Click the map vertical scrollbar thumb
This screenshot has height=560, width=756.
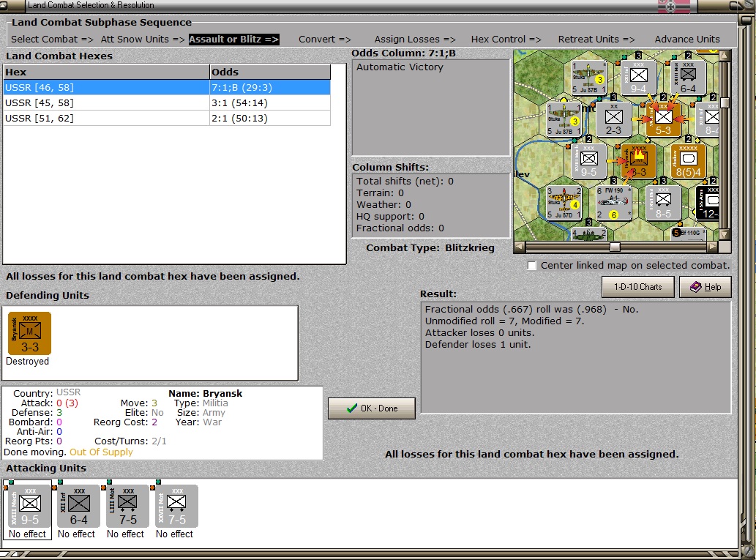click(725, 102)
